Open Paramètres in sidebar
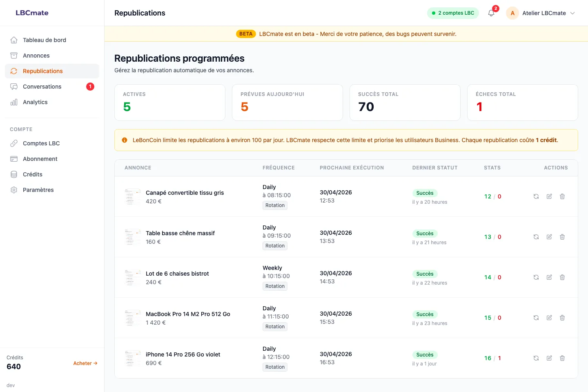 52,190
